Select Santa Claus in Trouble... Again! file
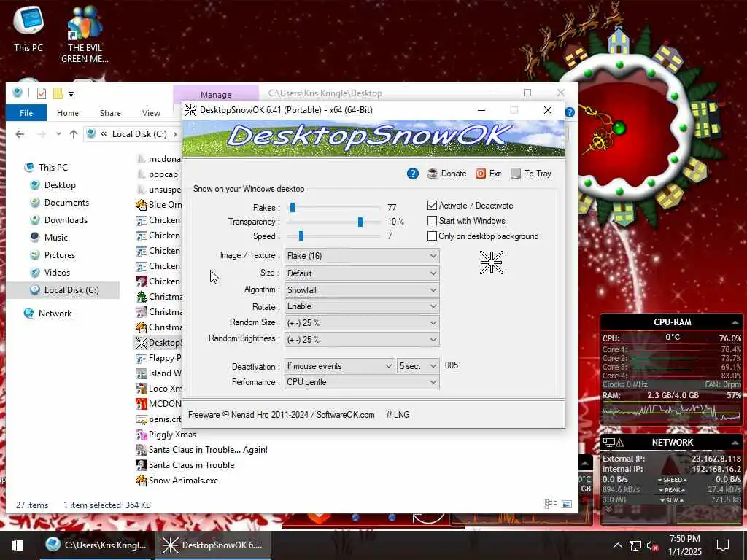 coord(208,450)
